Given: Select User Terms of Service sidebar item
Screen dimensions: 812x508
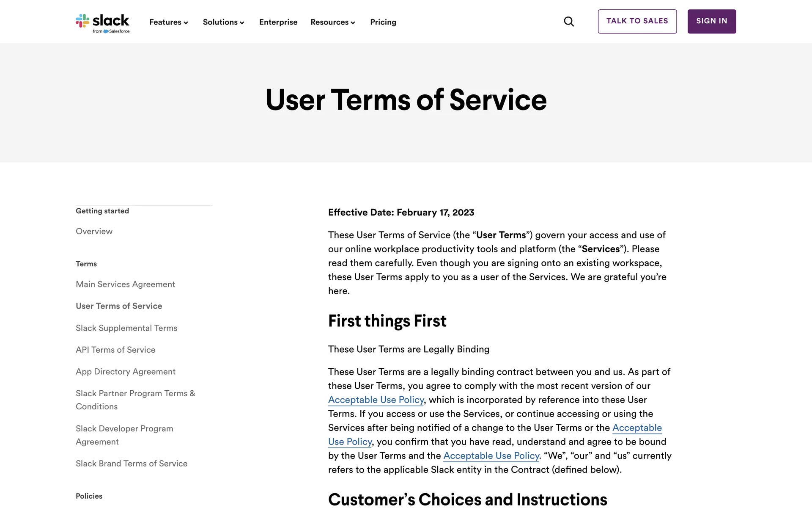Looking at the screenshot, I should point(119,306).
